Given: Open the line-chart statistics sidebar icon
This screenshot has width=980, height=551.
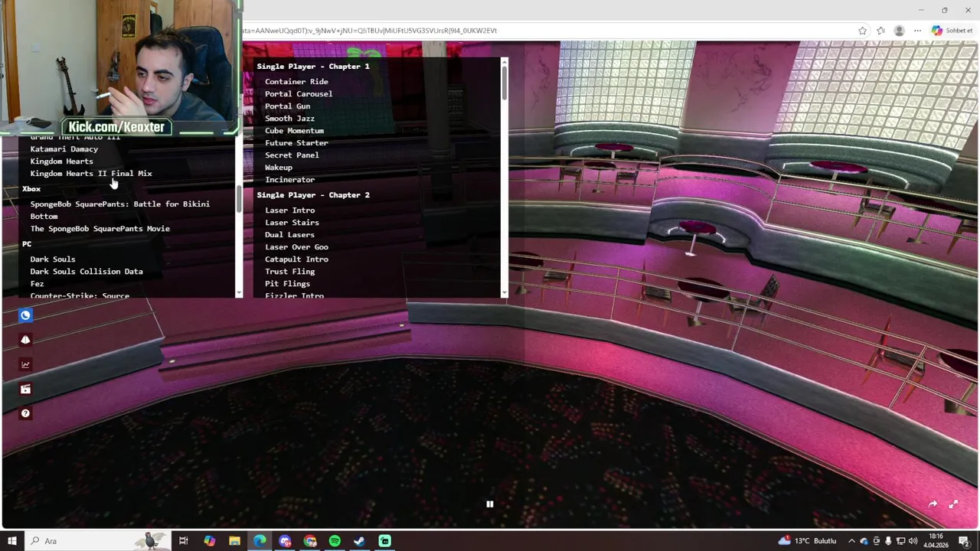Looking at the screenshot, I should pos(25,364).
